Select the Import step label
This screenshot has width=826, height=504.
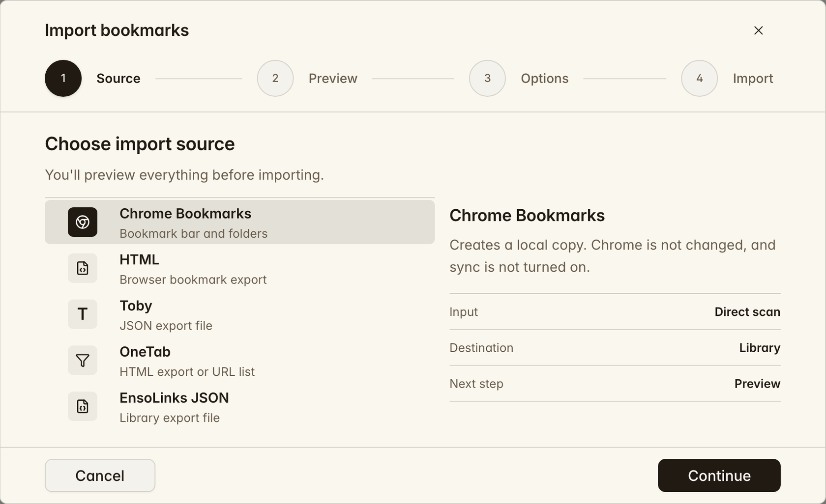click(753, 79)
